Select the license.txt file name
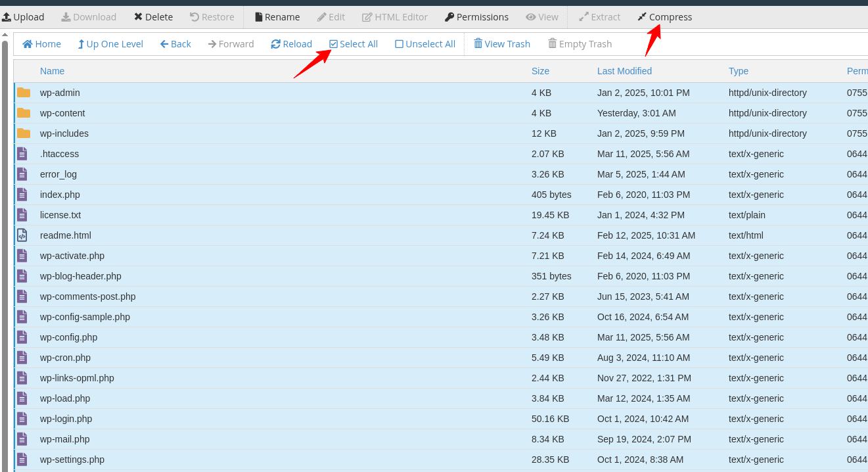The width and height of the screenshot is (868, 472). (x=60, y=215)
